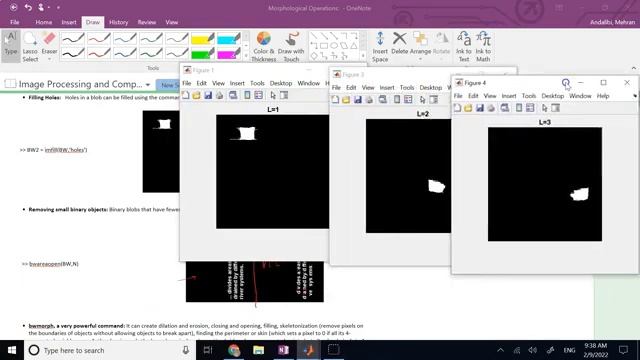The image size is (640, 360).
Task: Toggle Draw with Touch mode
Action: coord(291,47)
